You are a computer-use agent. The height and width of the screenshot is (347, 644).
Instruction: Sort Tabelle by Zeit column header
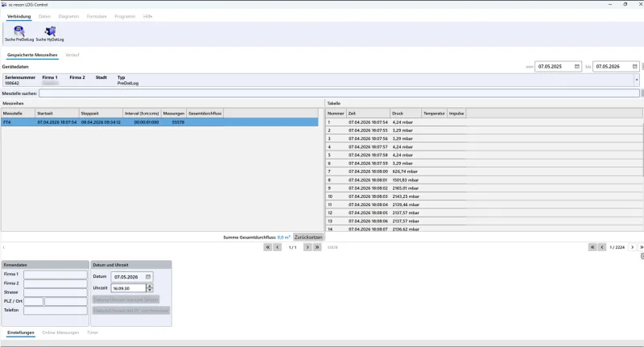(369, 114)
